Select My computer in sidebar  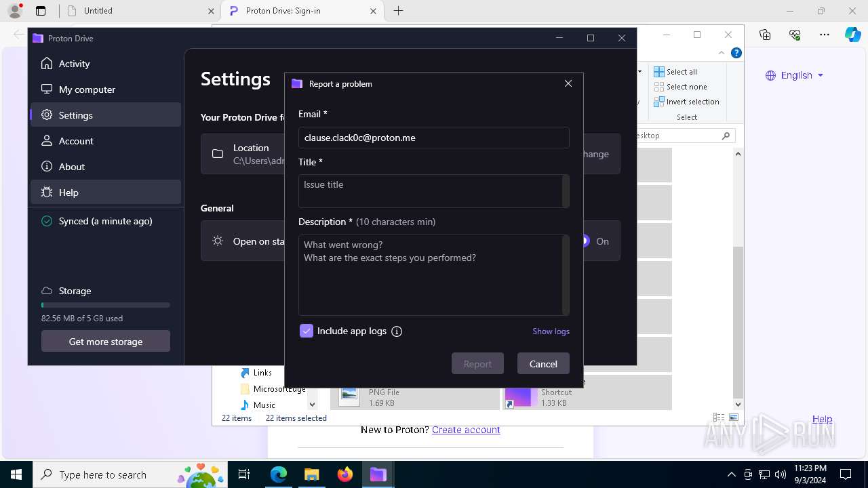(x=106, y=89)
